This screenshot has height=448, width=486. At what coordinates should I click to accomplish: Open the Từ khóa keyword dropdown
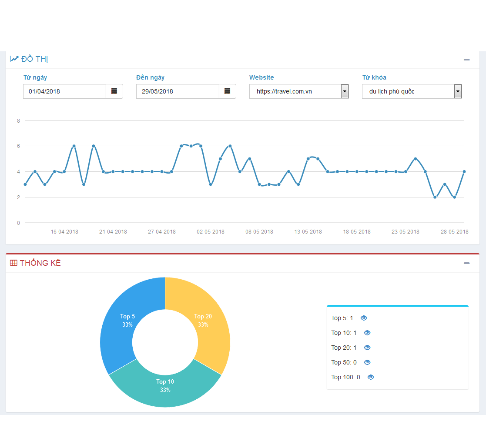pyautogui.click(x=458, y=91)
